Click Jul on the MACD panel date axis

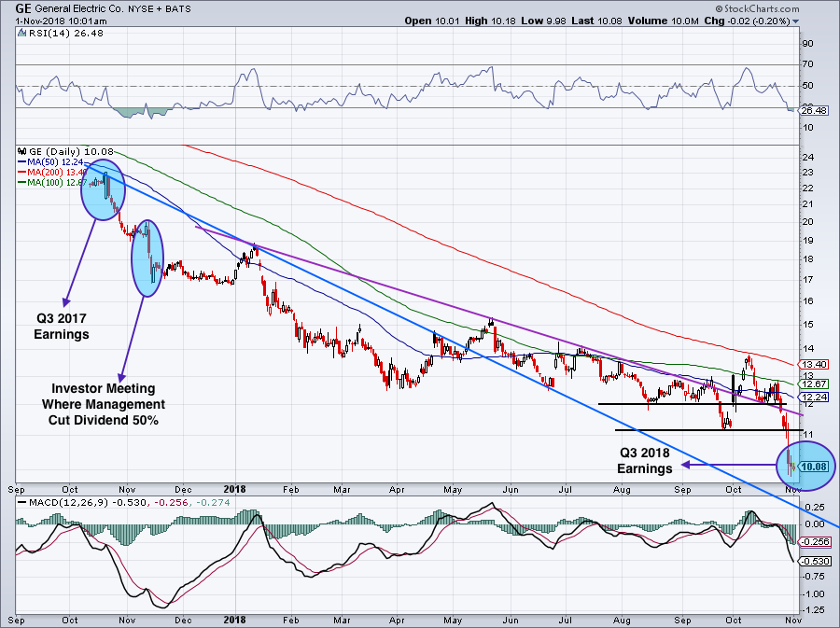pos(566,620)
